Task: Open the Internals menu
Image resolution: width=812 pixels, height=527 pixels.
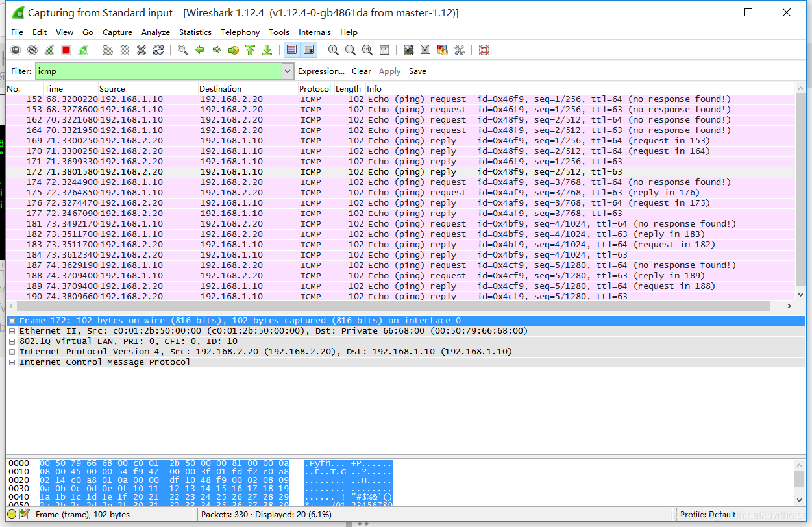Action: (315, 32)
